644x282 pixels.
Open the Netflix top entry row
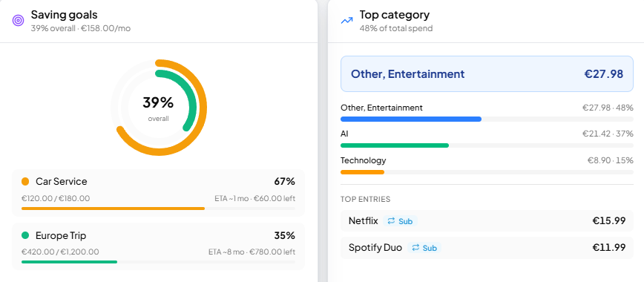[487, 220]
